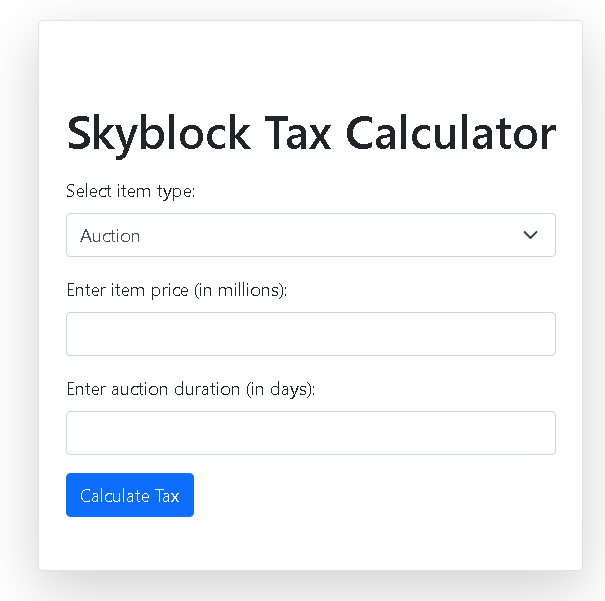Image resolution: width=605 pixels, height=601 pixels.
Task: Click the auction duration input field
Action: 310,433
